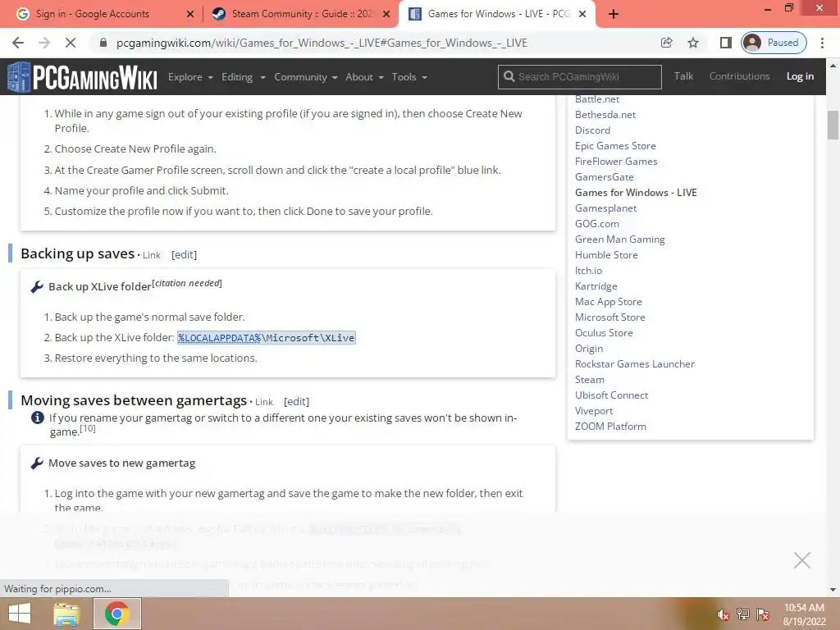Viewport: 840px width, 630px height.
Task: Expand the About dropdown menu
Action: (364, 77)
